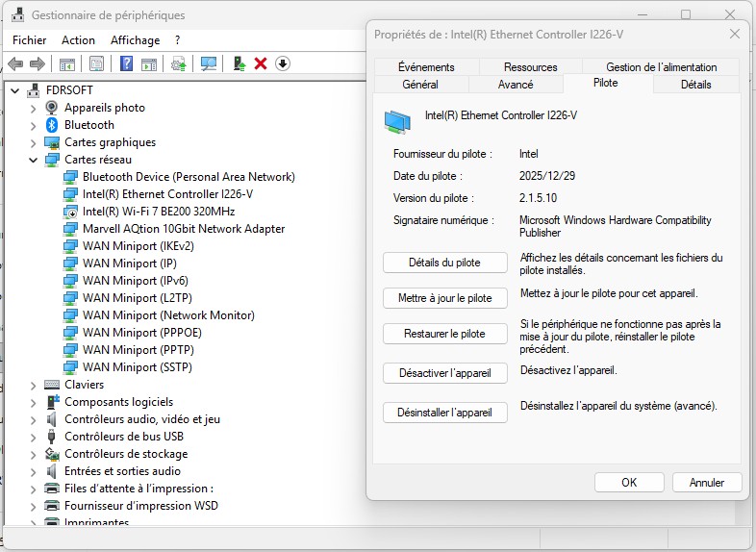Screen dimensions: 756x552
Task: Click the red X uninstall device icon
Action: [x=261, y=63]
